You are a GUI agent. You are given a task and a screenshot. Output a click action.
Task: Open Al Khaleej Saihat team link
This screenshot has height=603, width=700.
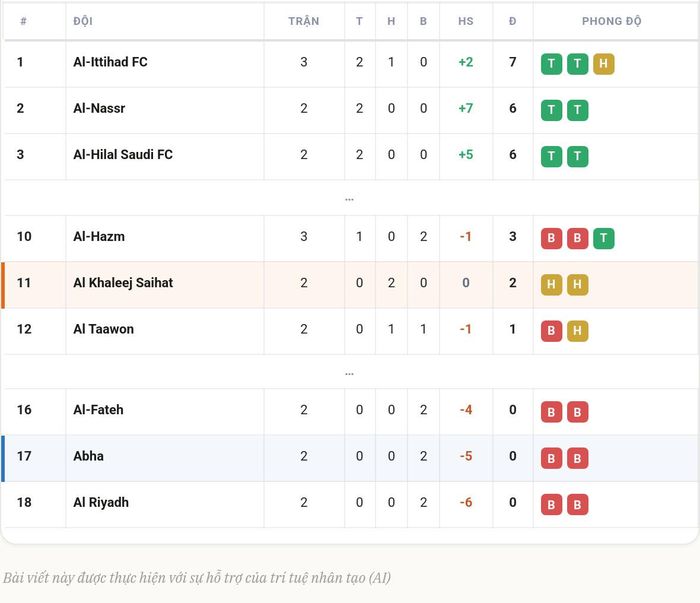pos(123,283)
